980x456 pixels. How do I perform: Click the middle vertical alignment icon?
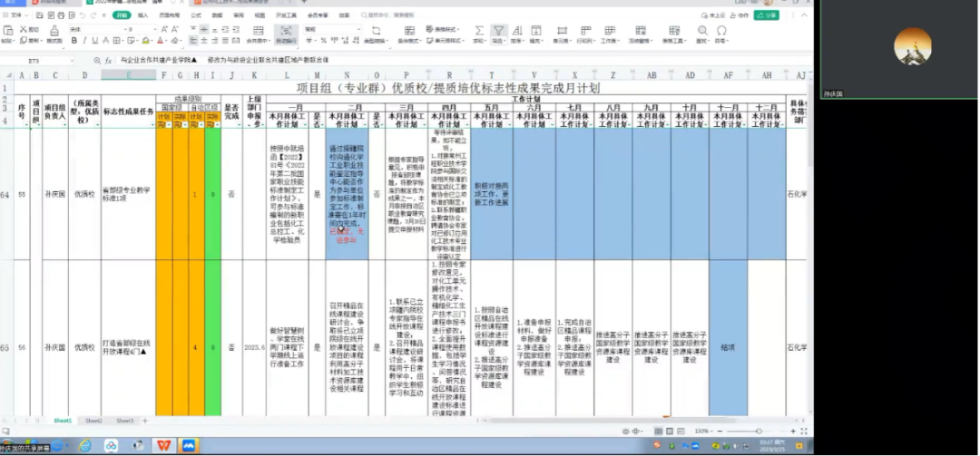[204, 29]
